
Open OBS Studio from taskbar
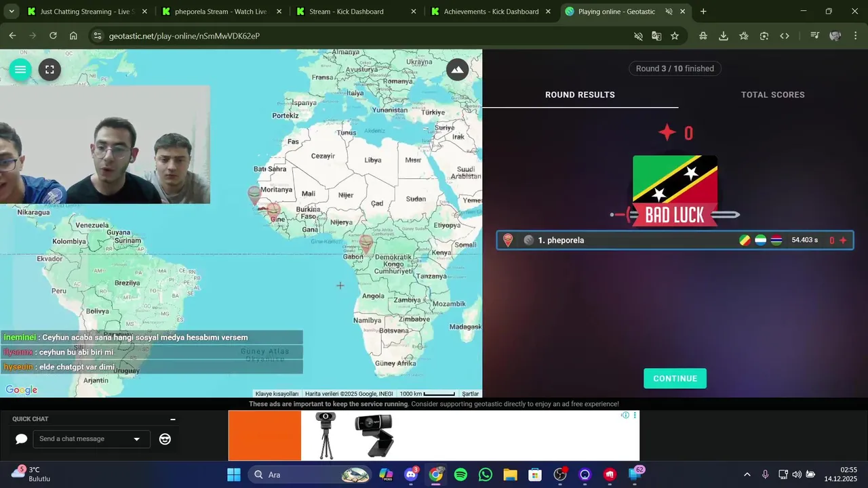click(x=560, y=474)
